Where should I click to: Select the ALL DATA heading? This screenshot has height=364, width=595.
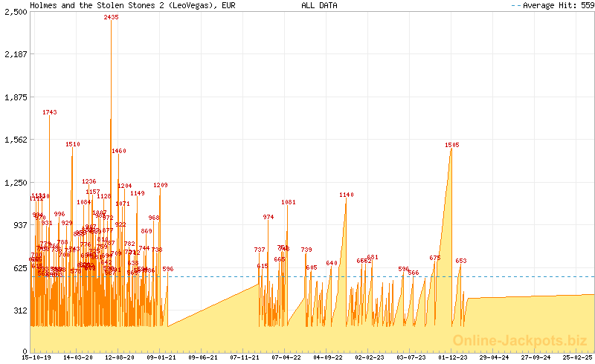tap(319, 5)
